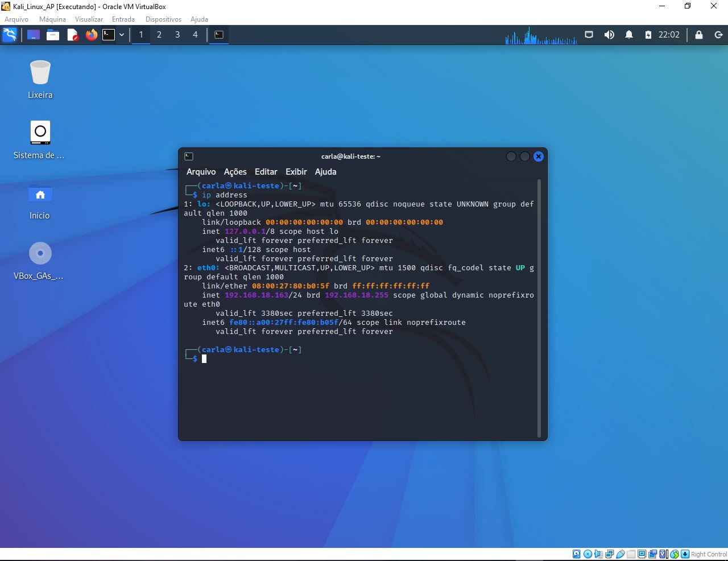Screen dimensions: 728x561
Task: Click VirtualBox network adapters status icon
Action: click(610, 554)
